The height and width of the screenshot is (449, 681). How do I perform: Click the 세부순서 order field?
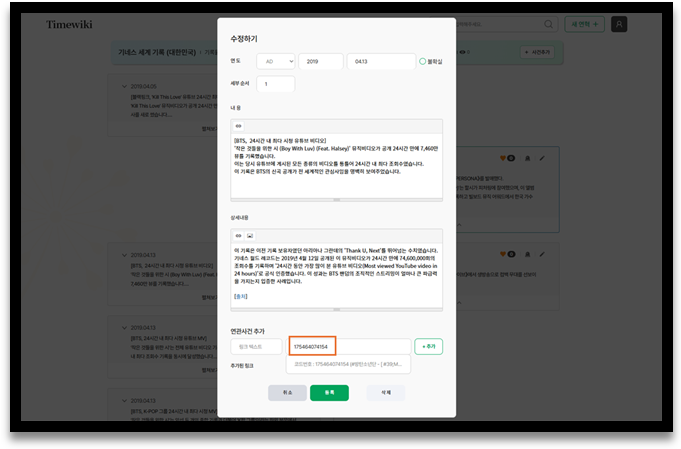click(x=275, y=85)
